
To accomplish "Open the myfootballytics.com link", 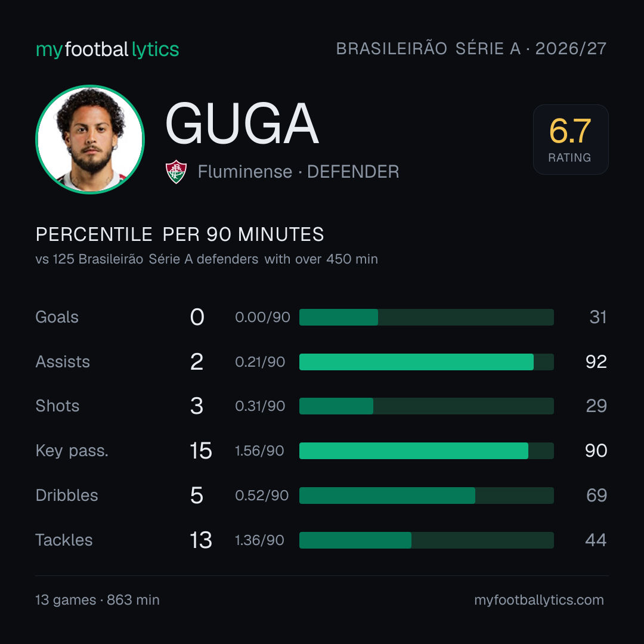I will (539, 600).
